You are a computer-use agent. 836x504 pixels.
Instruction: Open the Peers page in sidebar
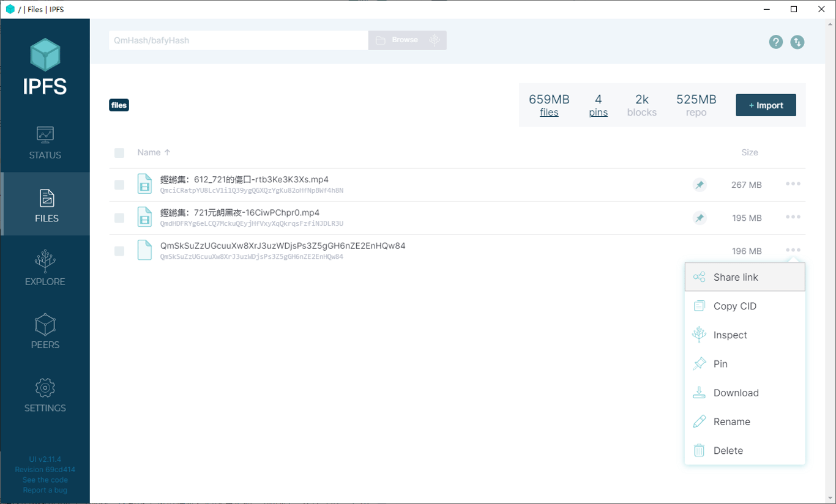[x=45, y=330]
